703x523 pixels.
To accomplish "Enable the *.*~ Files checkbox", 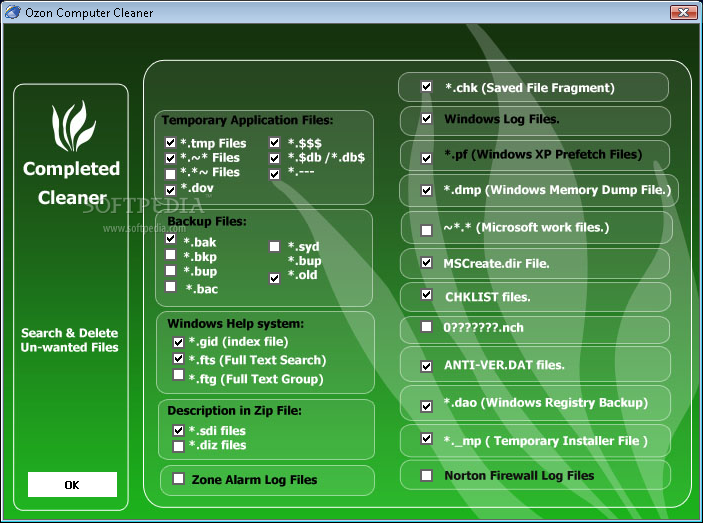I will pos(170,173).
